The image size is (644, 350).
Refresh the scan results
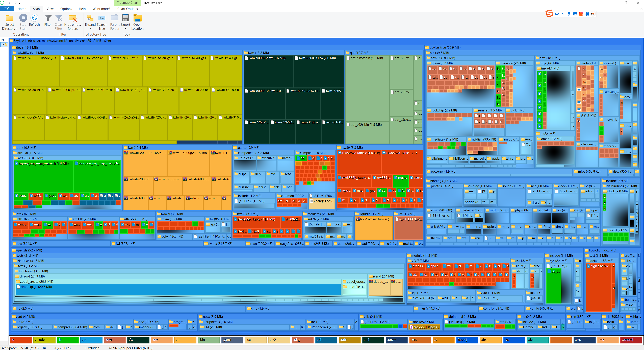tap(34, 20)
